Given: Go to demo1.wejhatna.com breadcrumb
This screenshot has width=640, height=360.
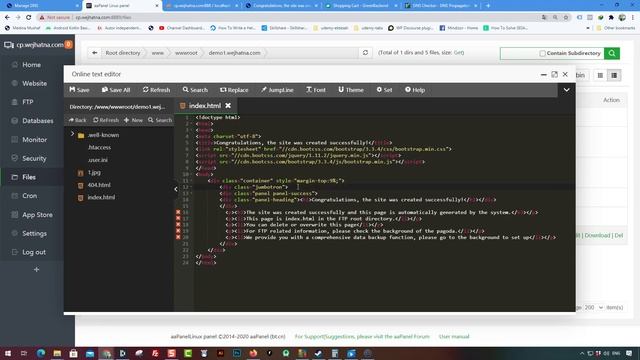Looking at the screenshot, I should pos(234,53).
